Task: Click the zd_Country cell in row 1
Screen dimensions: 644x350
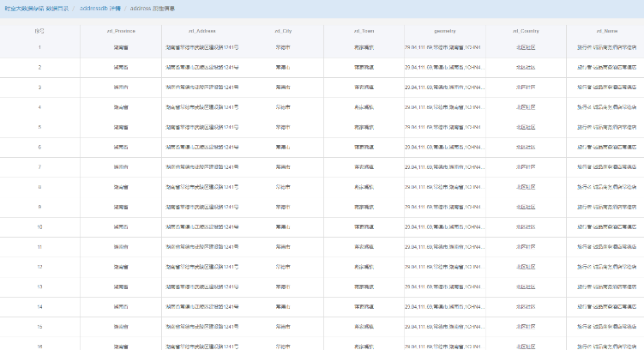Action: tap(526, 48)
